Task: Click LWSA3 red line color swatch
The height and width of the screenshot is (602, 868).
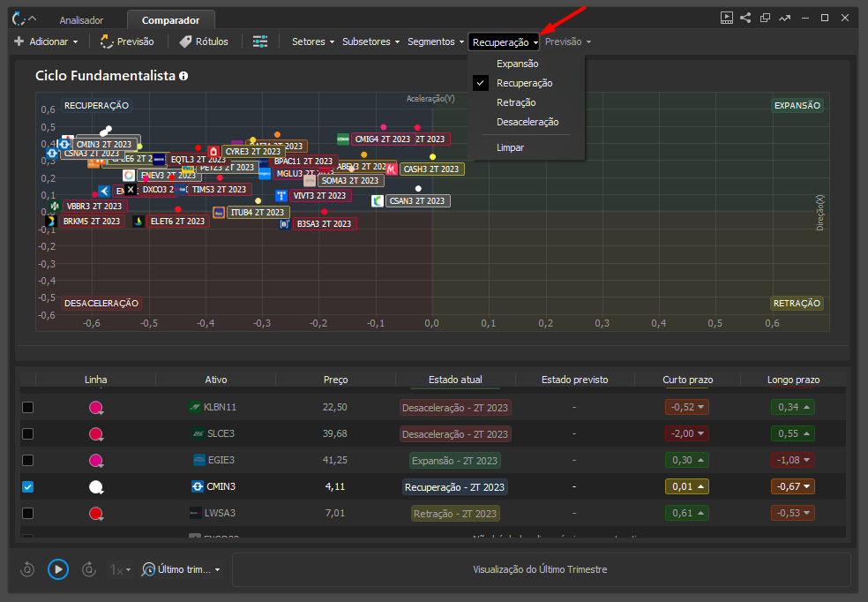Action: (x=96, y=514)
